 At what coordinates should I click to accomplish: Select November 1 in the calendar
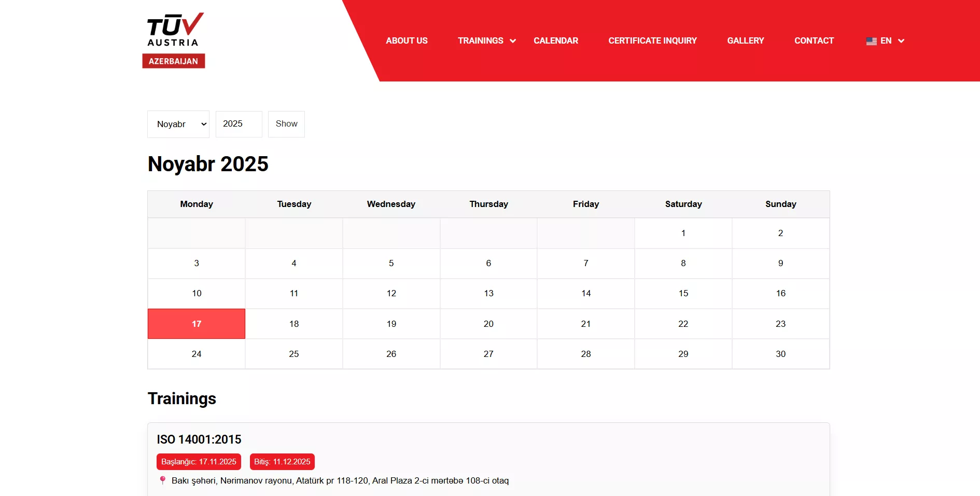tap(683, 233)
